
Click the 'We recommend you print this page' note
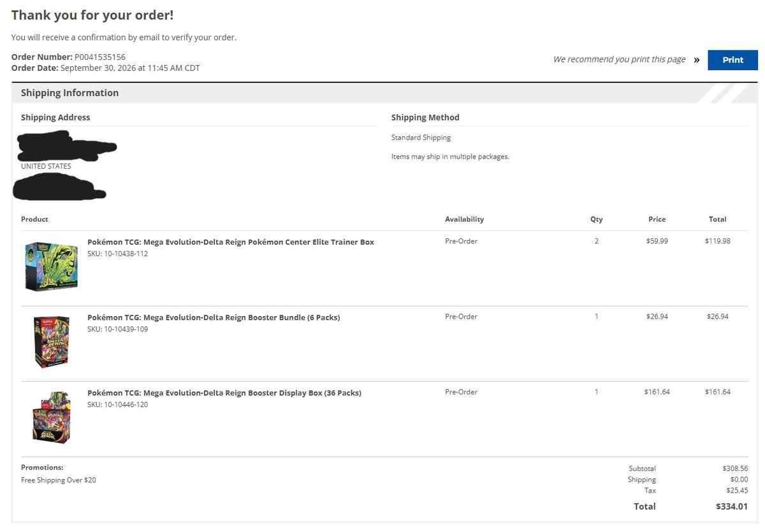[x=620, y=59]
